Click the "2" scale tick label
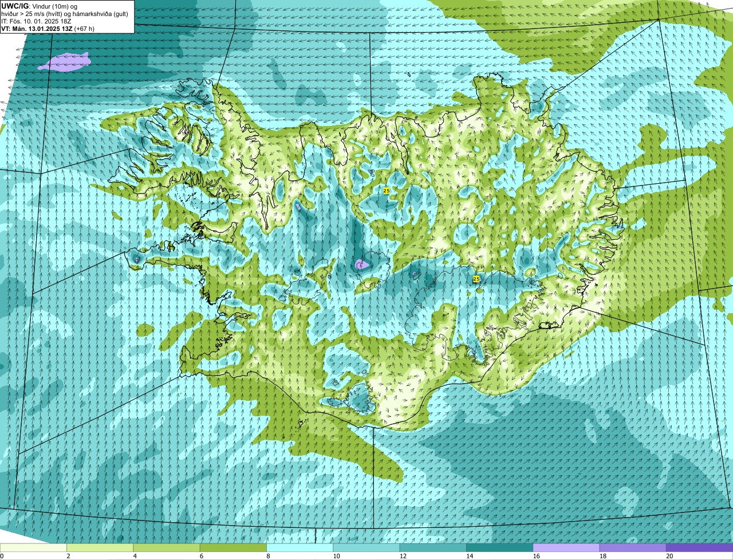 pos(68,556)
